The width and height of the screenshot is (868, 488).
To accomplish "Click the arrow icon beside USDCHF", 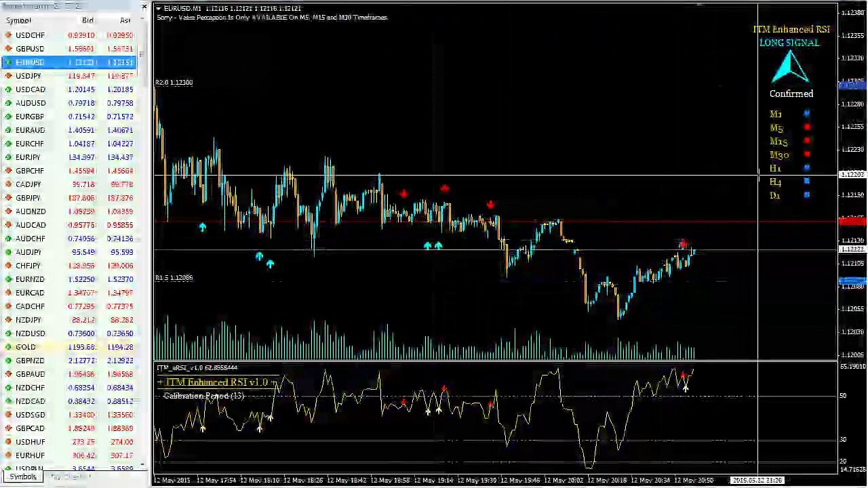I will [8, 35].
